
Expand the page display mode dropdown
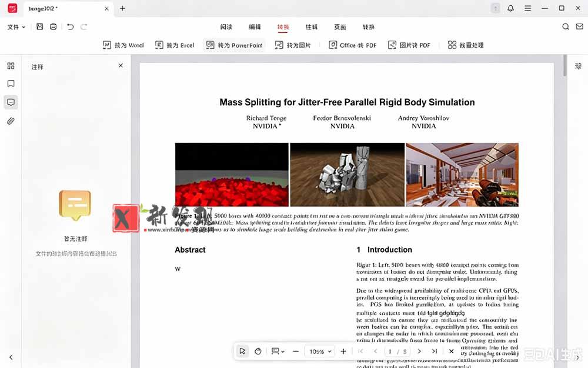[x=278, y=351]
